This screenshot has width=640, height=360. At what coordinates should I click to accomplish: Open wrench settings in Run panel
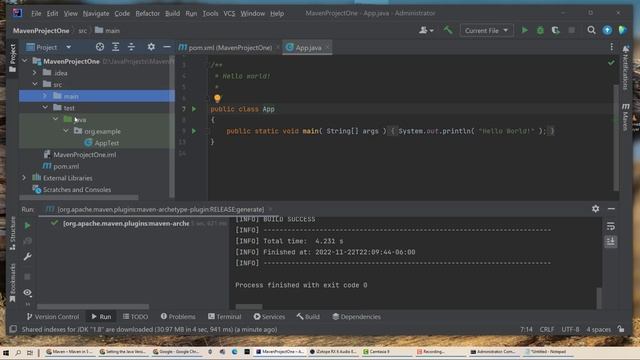27,257
